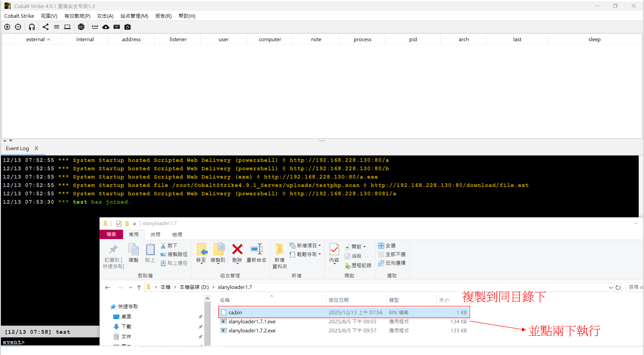Toggle the checkmark icon in Explorer title bar

[119, 224]
